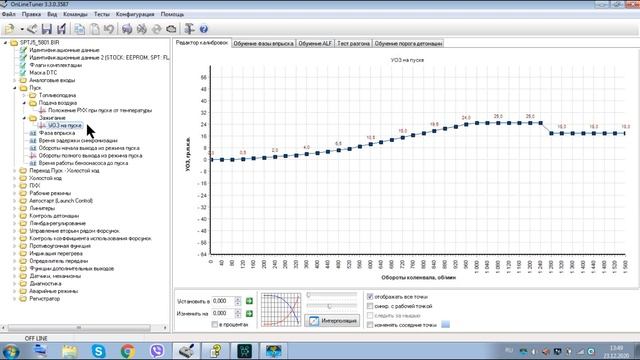The width and height of the screenshot is (640, 360).
Task: Open the Тесты menu
Action: [x=102, y=14]
